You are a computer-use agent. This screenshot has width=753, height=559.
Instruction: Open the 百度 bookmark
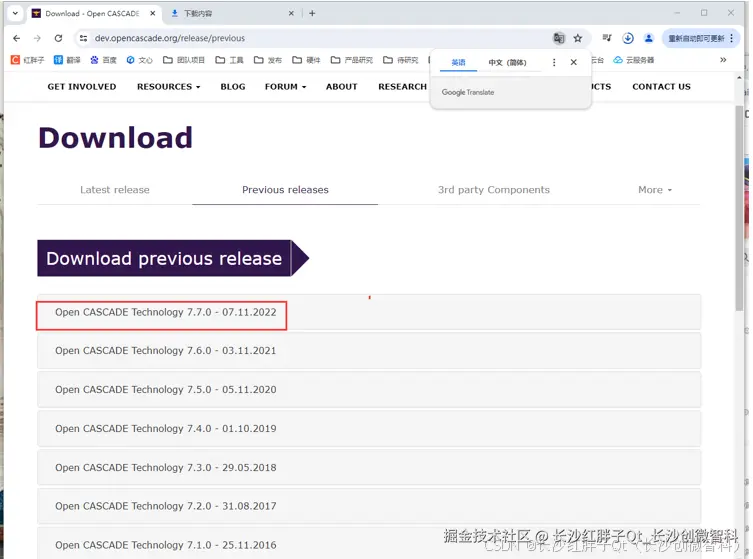(x=103, y=60)
